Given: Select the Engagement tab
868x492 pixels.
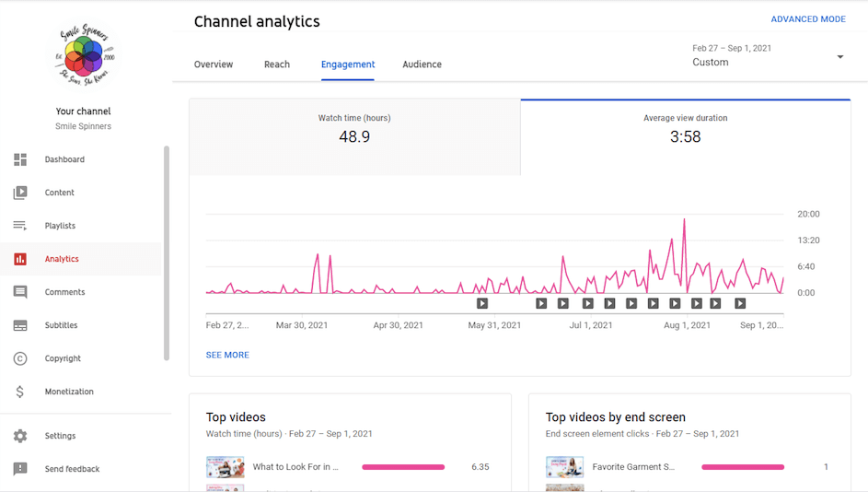Looking at the screenshot, I should pos(348,64).
